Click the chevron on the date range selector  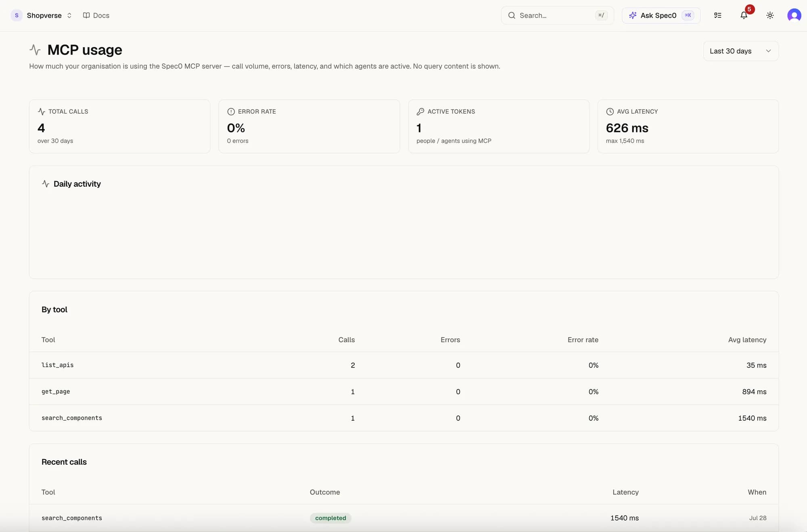[768, 51]
